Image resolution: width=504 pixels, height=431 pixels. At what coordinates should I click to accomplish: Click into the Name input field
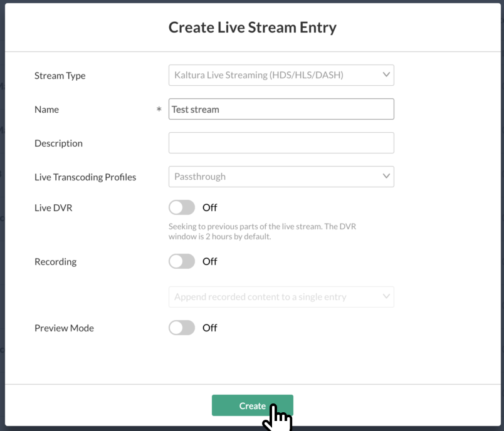click(x=281, y=109)
